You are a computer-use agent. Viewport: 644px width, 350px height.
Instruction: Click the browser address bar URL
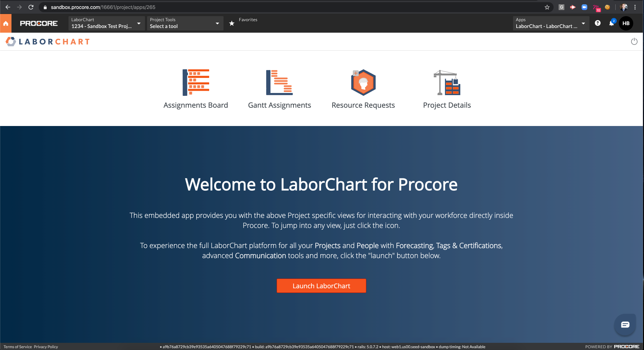[x=103, y=7]
